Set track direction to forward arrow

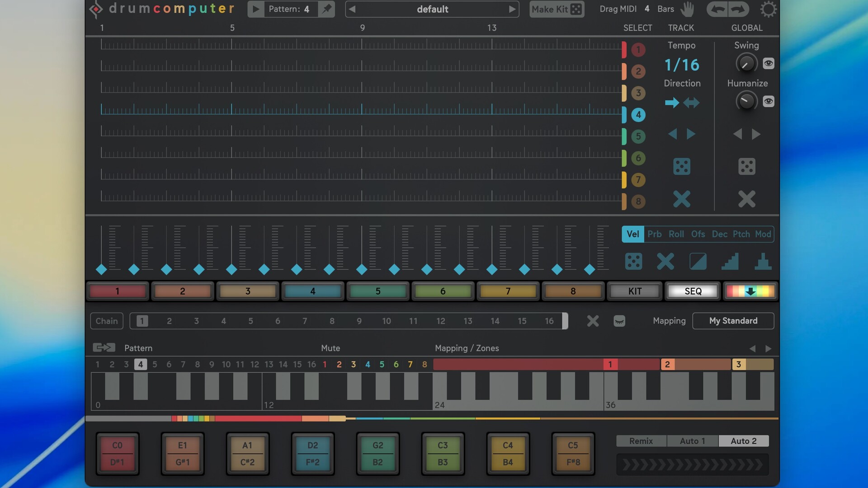click(672, 103)
